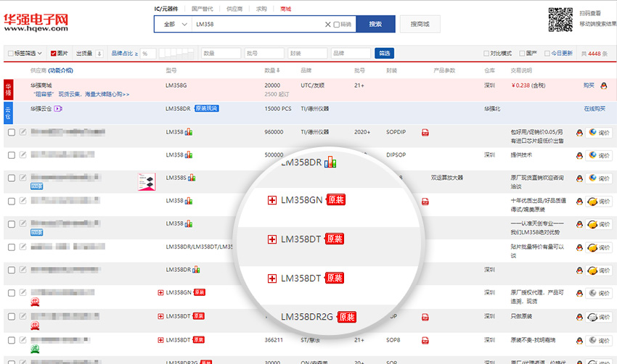The image size is (617, 364).
Task: Open the bar chart icon on the 960000 LM358 row
Action: tap(189, 132)
